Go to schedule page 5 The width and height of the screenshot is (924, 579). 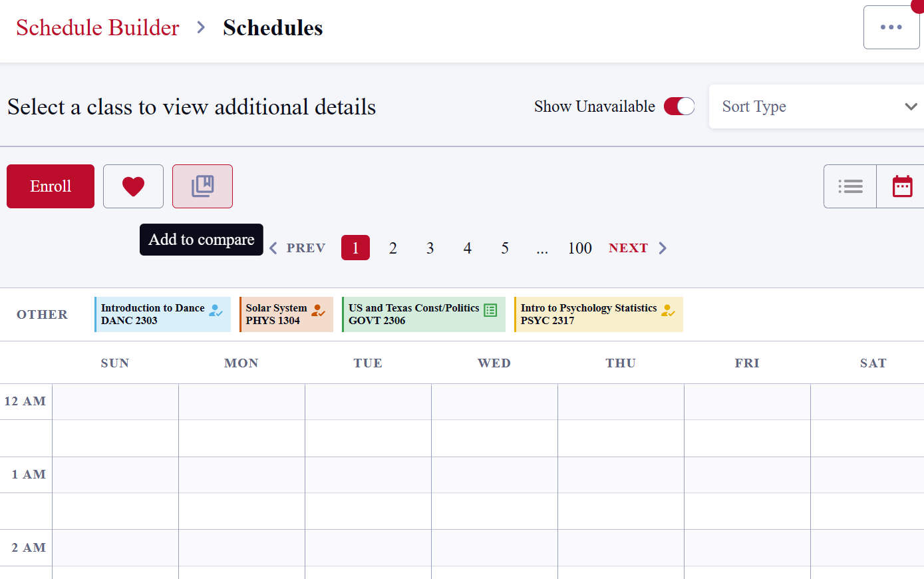[x=505, y=248]
